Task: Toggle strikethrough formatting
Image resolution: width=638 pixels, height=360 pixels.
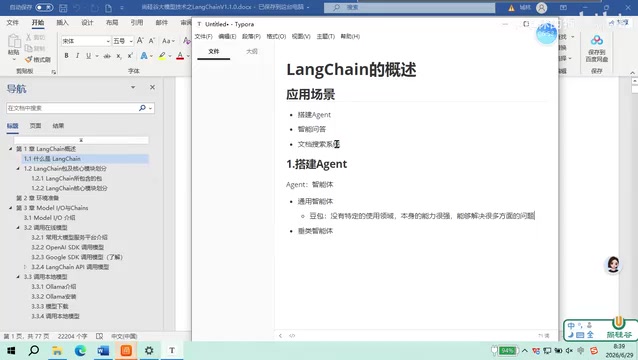Action: point(107,56)
